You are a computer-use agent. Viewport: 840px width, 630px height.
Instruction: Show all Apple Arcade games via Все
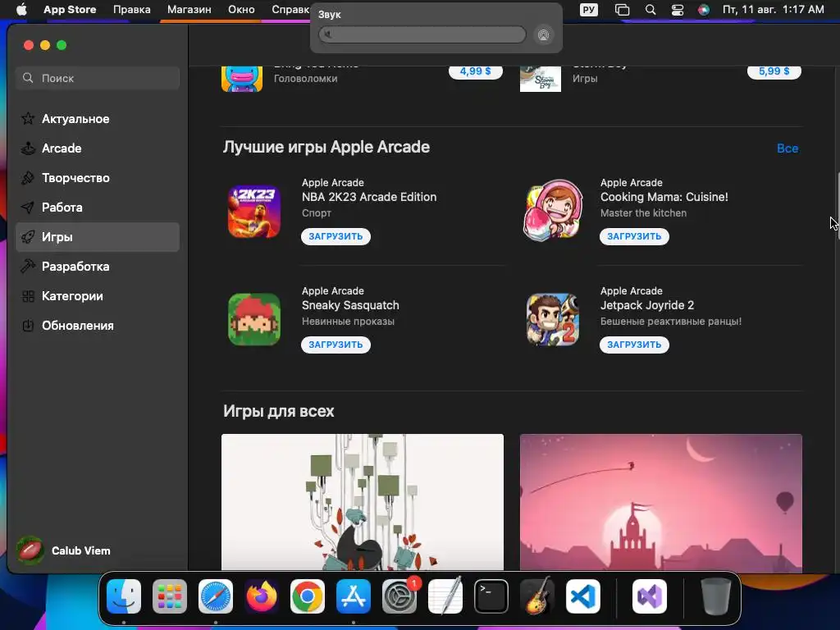click(x=787, y=148)
